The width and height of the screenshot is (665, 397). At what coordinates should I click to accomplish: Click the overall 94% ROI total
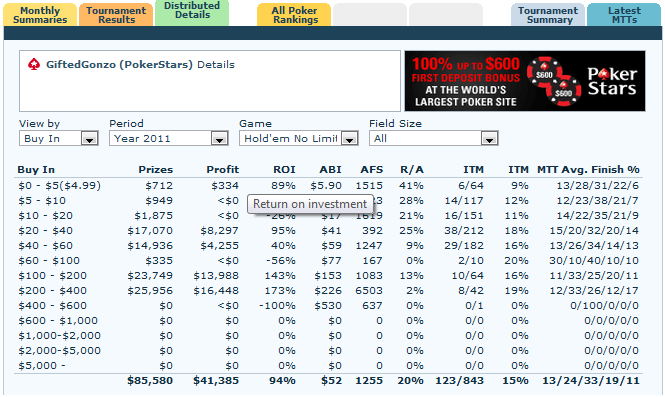pyautogui.click(x=282, y=381)
